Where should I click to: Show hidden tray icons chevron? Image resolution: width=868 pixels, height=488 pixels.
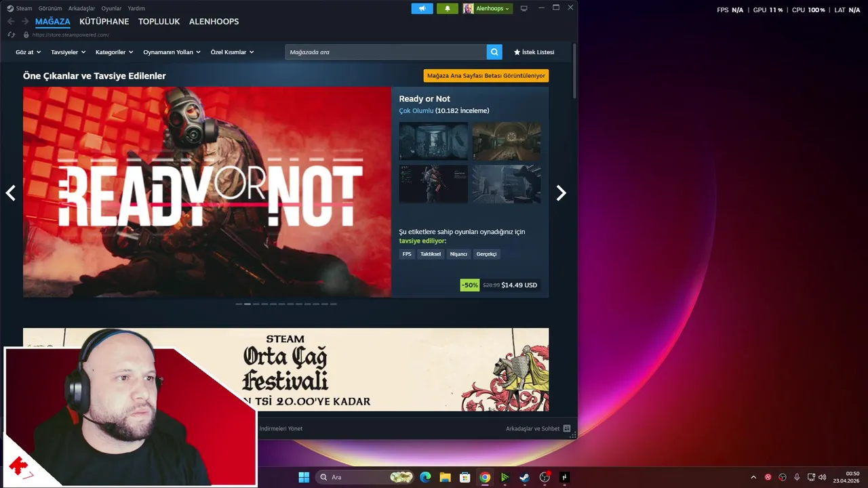pos(753,477)
